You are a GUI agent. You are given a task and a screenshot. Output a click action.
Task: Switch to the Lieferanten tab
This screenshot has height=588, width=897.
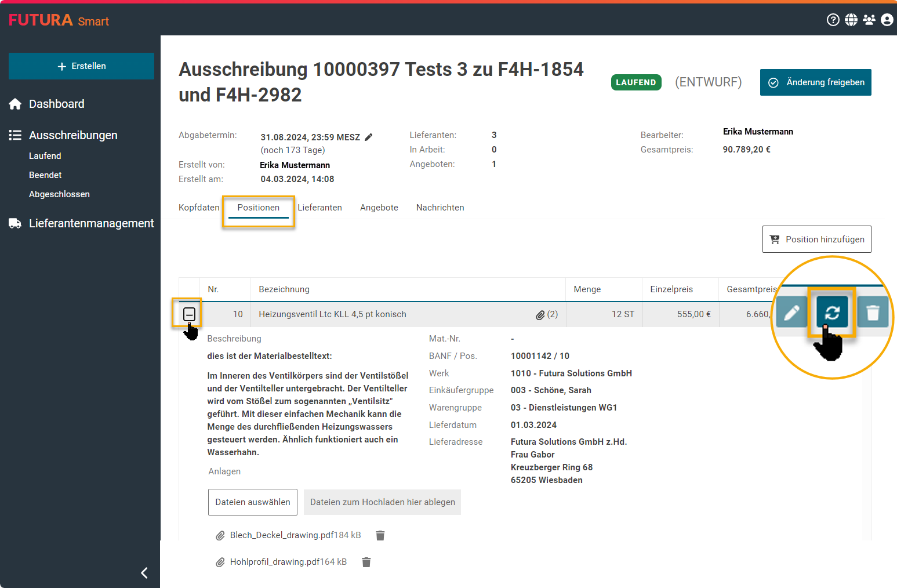click(319, 208)
